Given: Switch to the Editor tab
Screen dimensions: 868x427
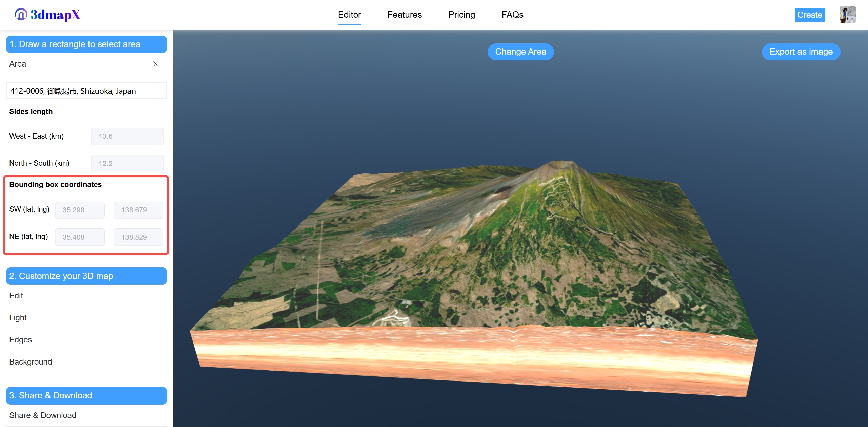Looking at the screenshot, I should (349, 15).
